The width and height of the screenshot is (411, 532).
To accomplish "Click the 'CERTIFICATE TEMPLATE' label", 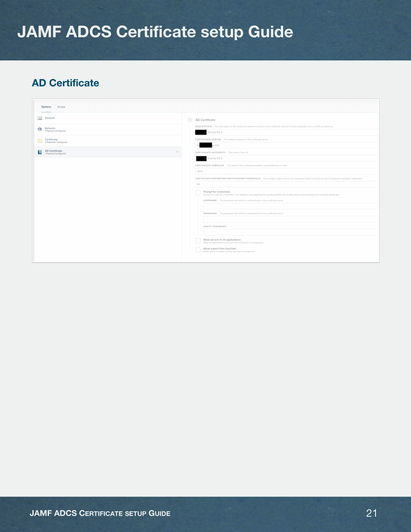I will (x=210, y=166).
